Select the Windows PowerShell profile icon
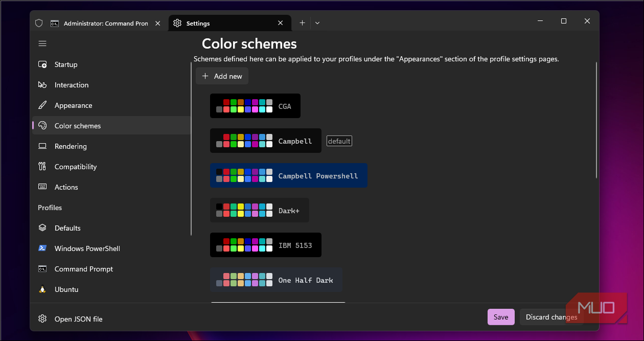 [42, 248]
